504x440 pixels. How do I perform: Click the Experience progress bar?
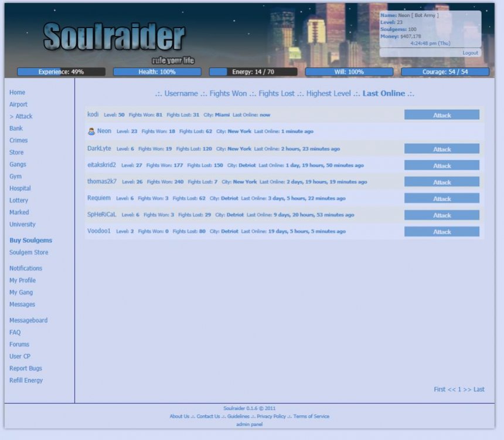coord(61,72)
